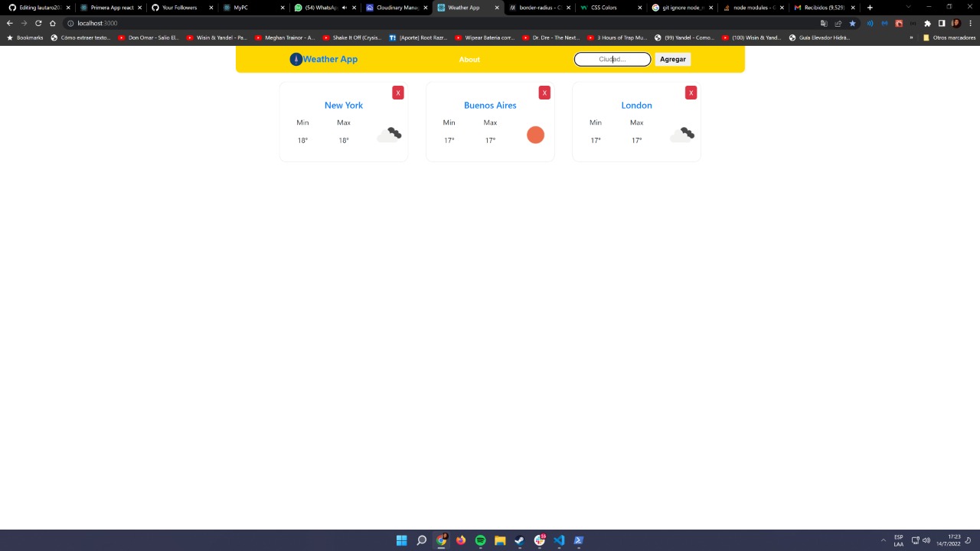Click the orange sun icon on Buenos Aires card
Screen dimensions: 980x551
click(535, 135)
